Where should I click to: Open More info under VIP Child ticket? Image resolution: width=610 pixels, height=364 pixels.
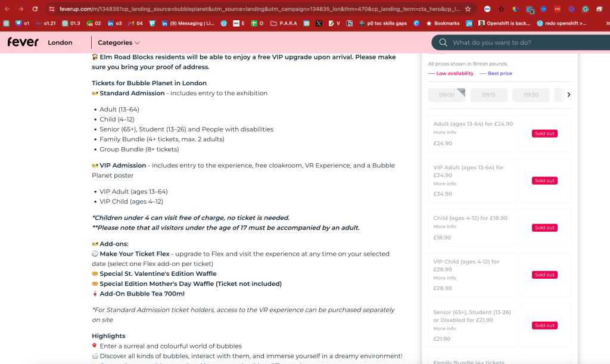(x=444, y=278)
